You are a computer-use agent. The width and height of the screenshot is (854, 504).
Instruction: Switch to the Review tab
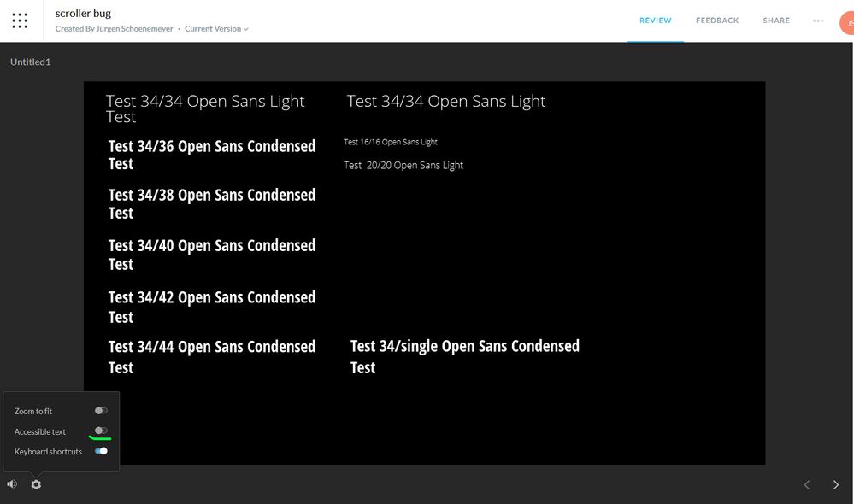click(x=656, y=21)
